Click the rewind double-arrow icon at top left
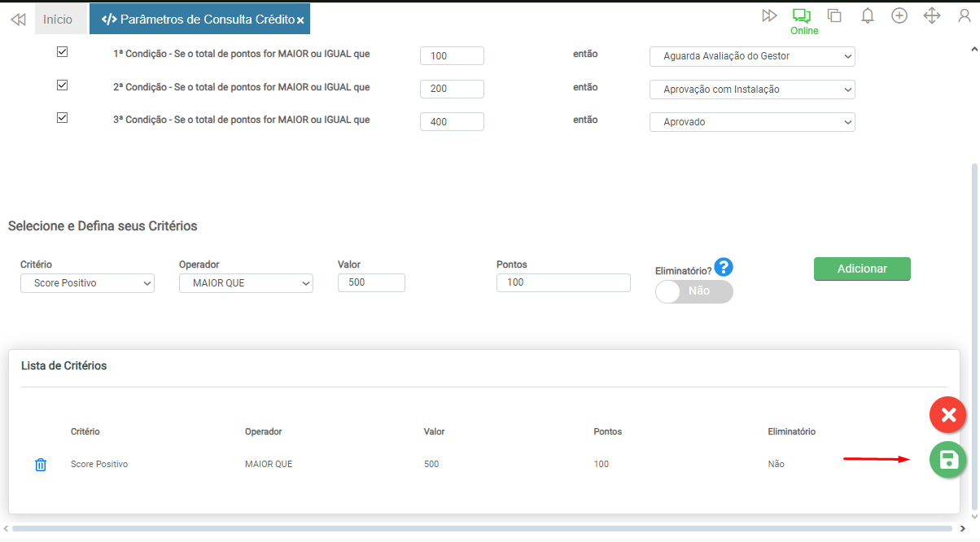The height and width of the screenshot is (542, 980). click(x=18, y=20)
